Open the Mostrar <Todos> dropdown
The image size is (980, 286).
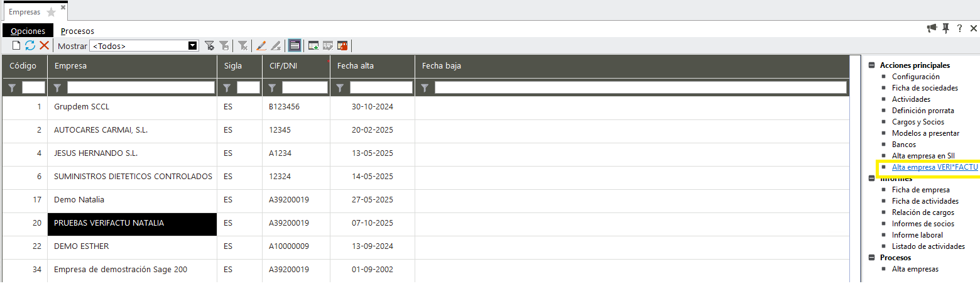pos(193,46)
